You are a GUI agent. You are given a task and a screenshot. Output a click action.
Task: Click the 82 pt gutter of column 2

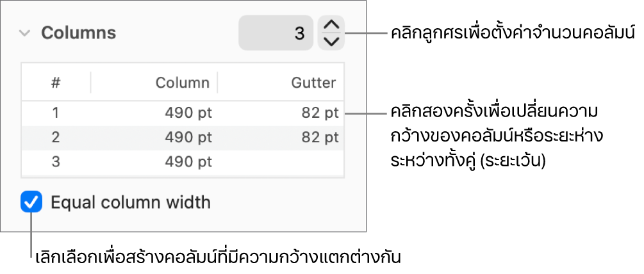pyautogui.click(x=320, y=138)
